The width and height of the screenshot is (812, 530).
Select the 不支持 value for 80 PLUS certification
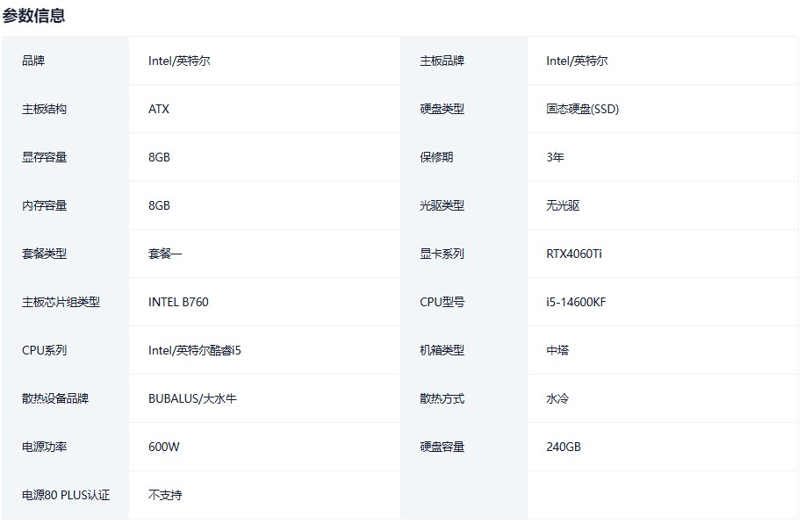(x=165, y=495)
